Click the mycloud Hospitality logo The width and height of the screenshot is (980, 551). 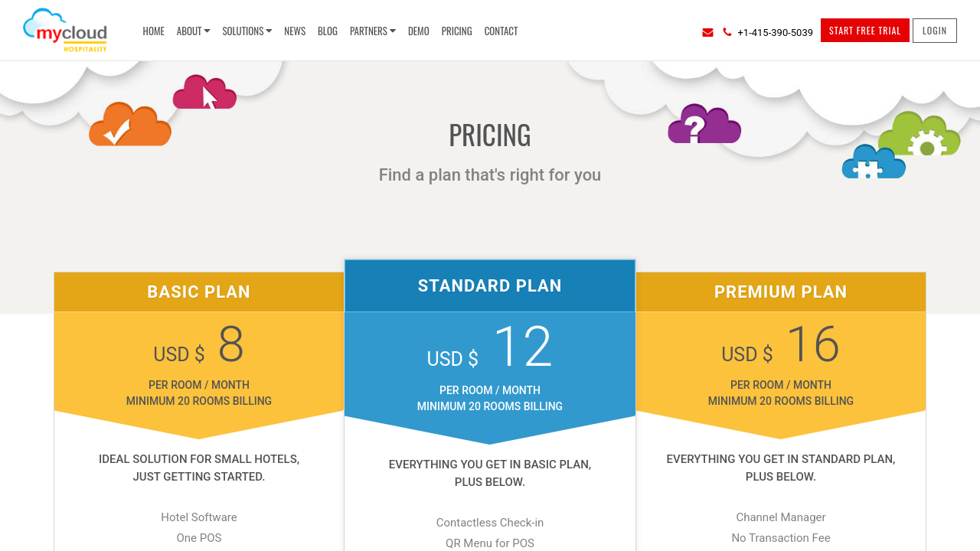coord(64,31)
